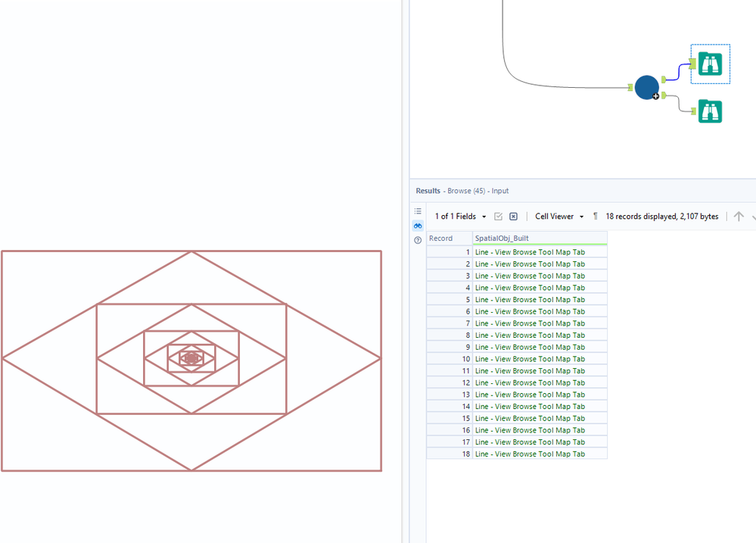Click the previous record up arrow

pyautogui.click(x=739, y=217)
